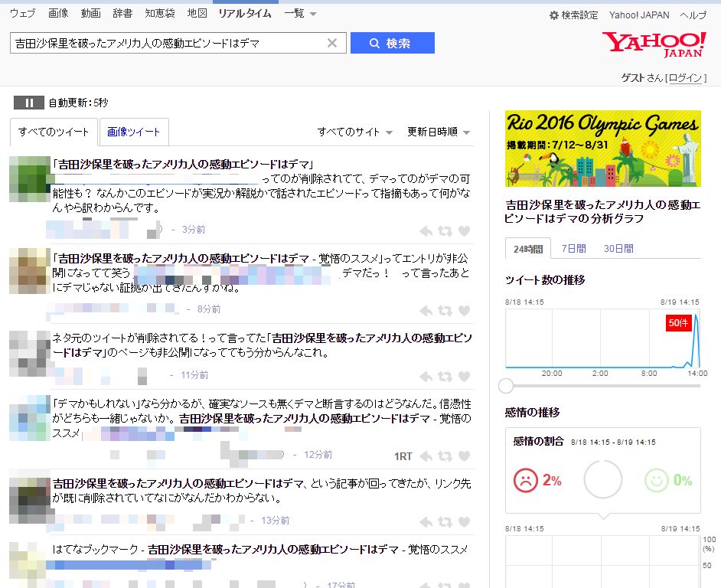
Task: Click the neutral sentiment circle indicator
Action: click(603, 479)
